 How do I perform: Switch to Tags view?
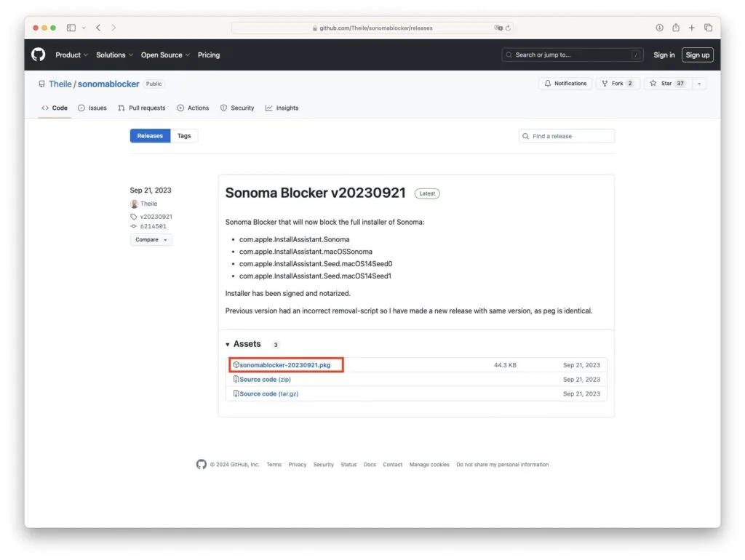tap(184, 136)
